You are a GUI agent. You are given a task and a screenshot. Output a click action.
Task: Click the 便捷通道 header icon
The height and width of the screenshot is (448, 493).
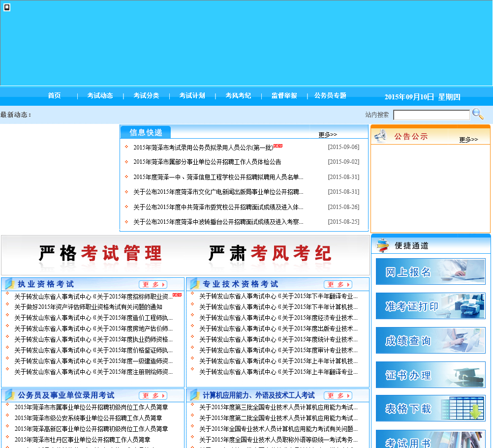(383, 245)
